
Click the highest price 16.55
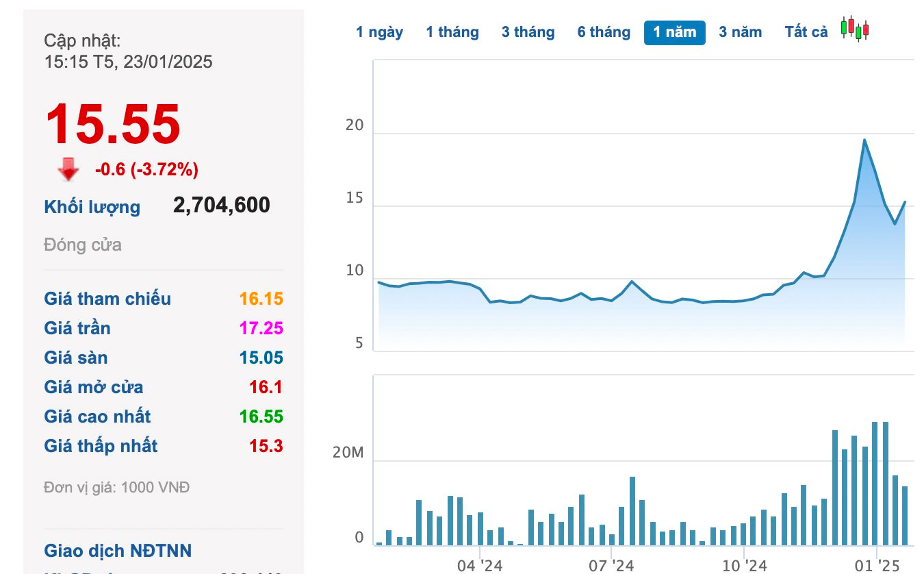point(261,416)
